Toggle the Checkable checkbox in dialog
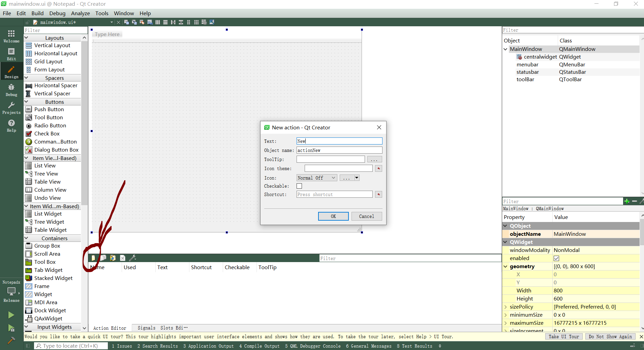The image size is (644, 350). [x=299, y=186]
